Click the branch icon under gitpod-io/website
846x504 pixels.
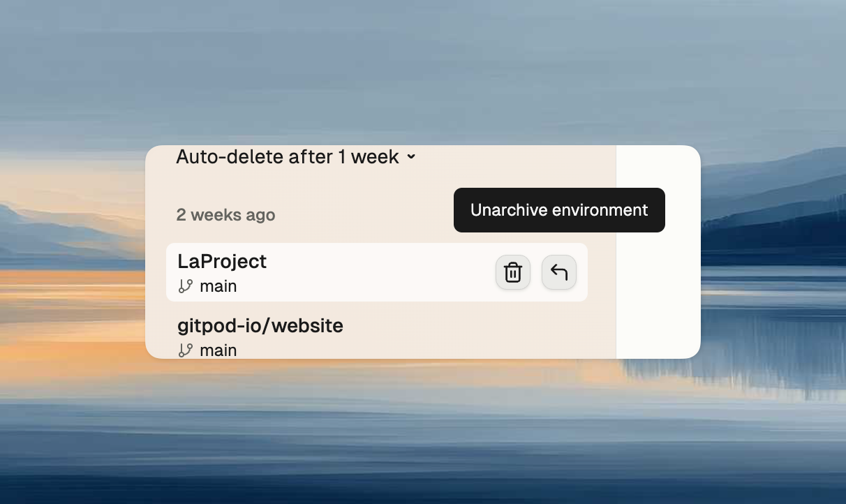tap(186, 350)
